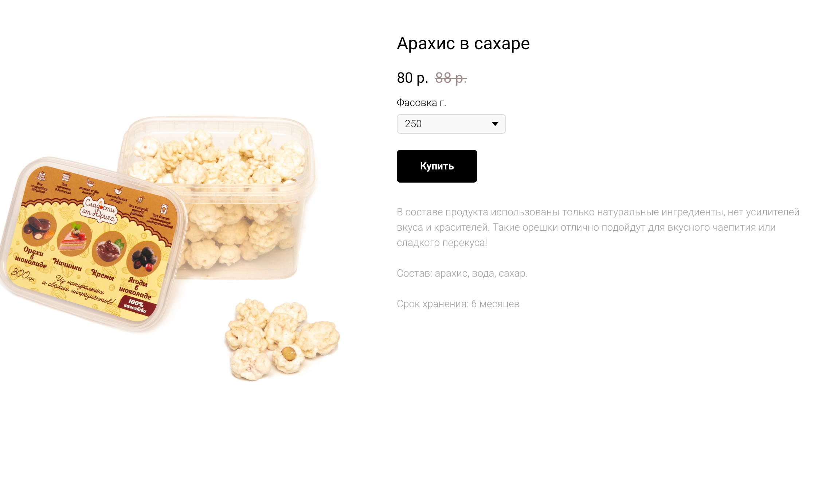The image size is (814, 504).
Task: Open the Фасовка weight dropdown showing 250
Action: (451, 124)
